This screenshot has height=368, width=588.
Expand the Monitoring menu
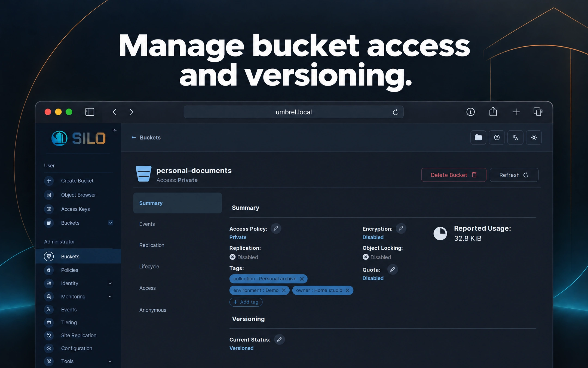tap(110, 297)
